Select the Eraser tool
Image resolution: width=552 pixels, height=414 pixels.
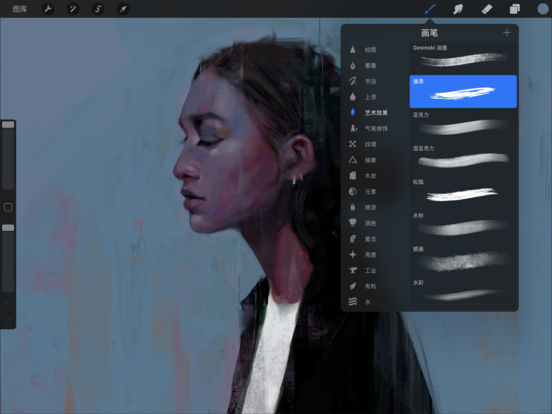tap(487, 9)
